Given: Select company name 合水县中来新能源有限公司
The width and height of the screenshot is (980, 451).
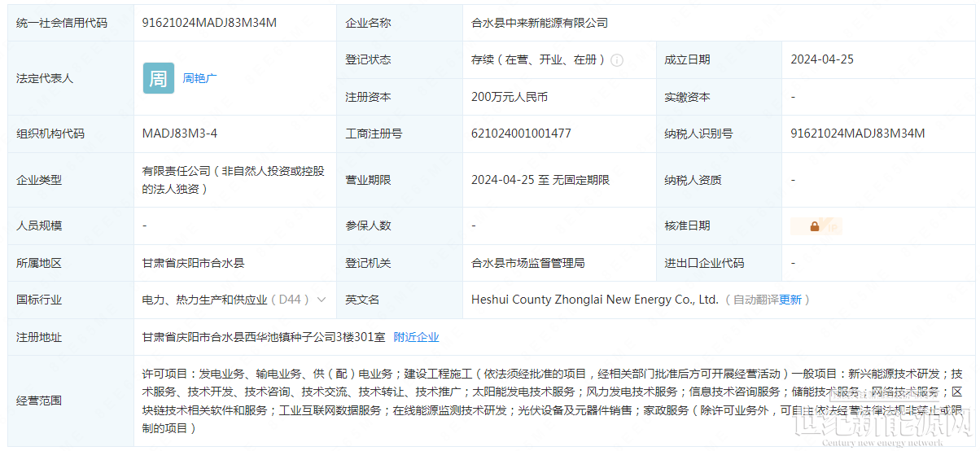Looking at the screenshot, I should pos(540,23).
